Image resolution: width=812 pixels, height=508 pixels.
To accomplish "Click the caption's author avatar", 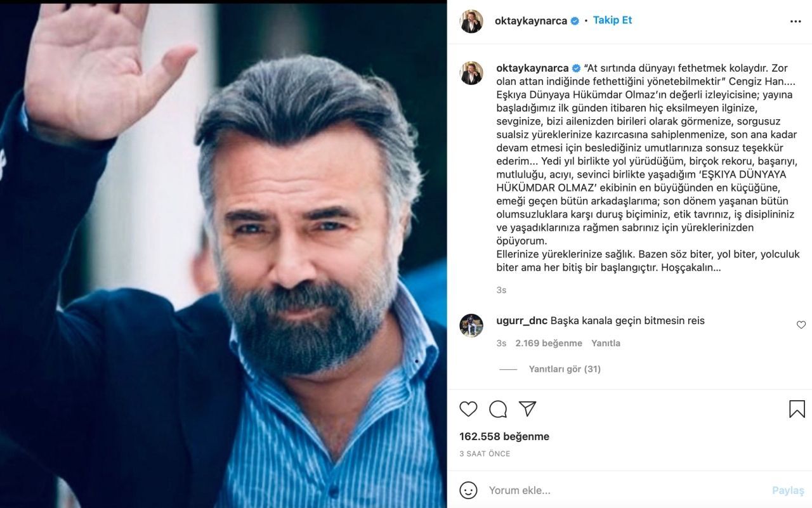I will click(x=471, y=73).
